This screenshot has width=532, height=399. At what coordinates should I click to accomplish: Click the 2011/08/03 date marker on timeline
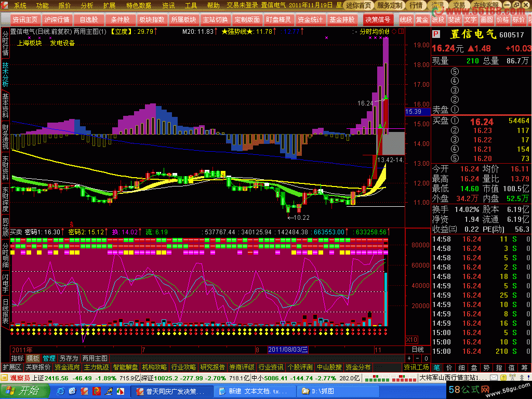pyautogui.click(x=288, y=350)
